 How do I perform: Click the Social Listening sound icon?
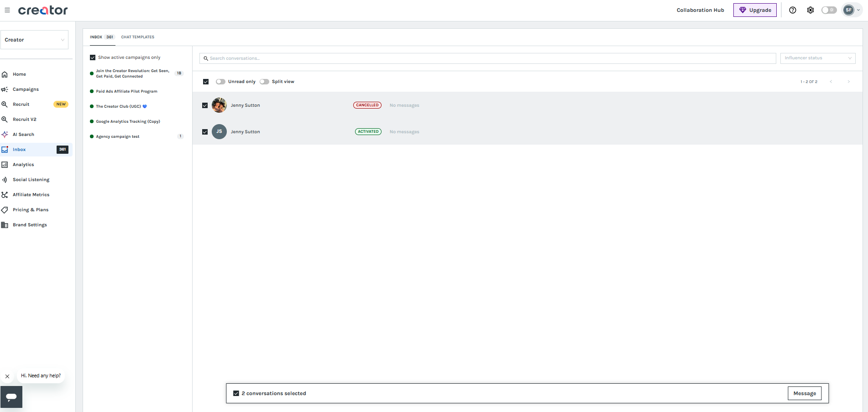tap(5, 180)
